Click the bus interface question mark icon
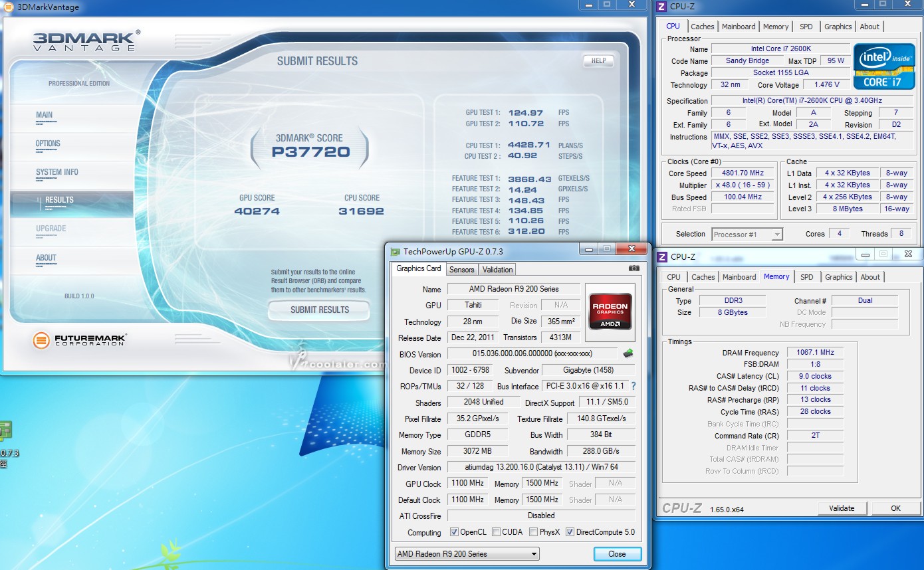The width and height of the screenshot is (924, 570). click(x=634, y=386)
